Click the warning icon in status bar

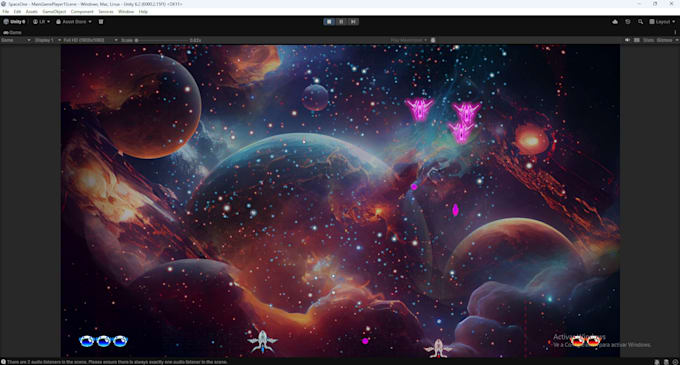click(3, 362)
